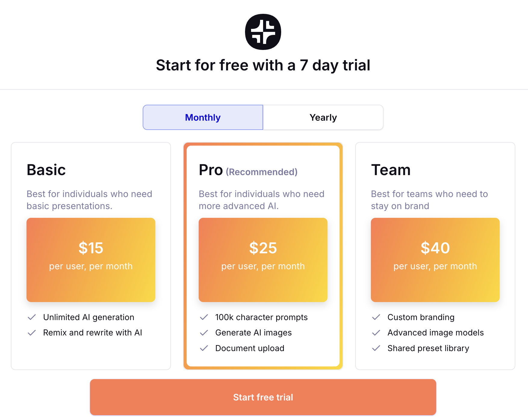The width and height of the screenshot is (528, 420).
Task: Click checkmark next to Generate AI images
Action: pos(204,332)
